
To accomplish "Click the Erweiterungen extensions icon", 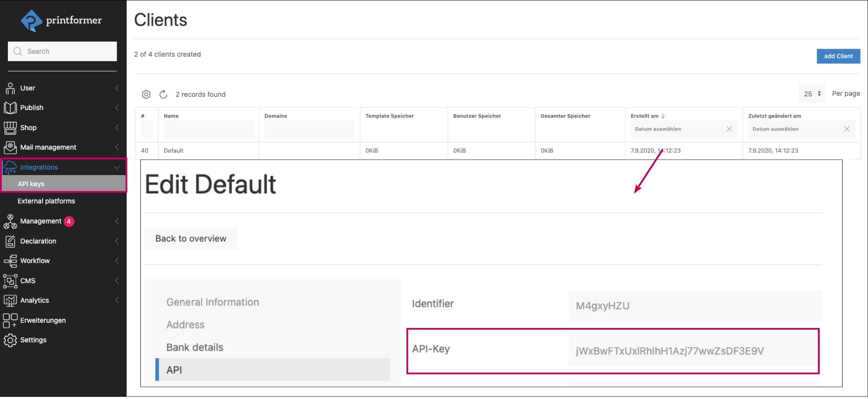I will pos(10,320).
